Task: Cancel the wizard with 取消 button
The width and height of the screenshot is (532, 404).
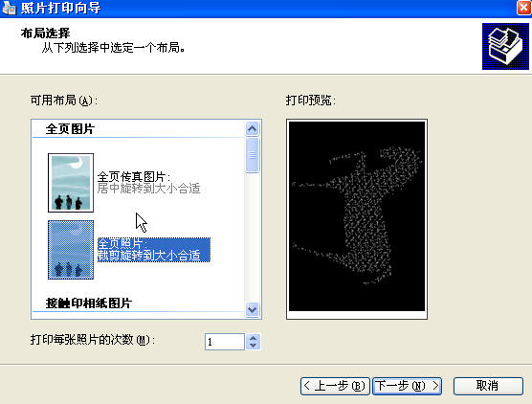Action: tap(488, 386)
